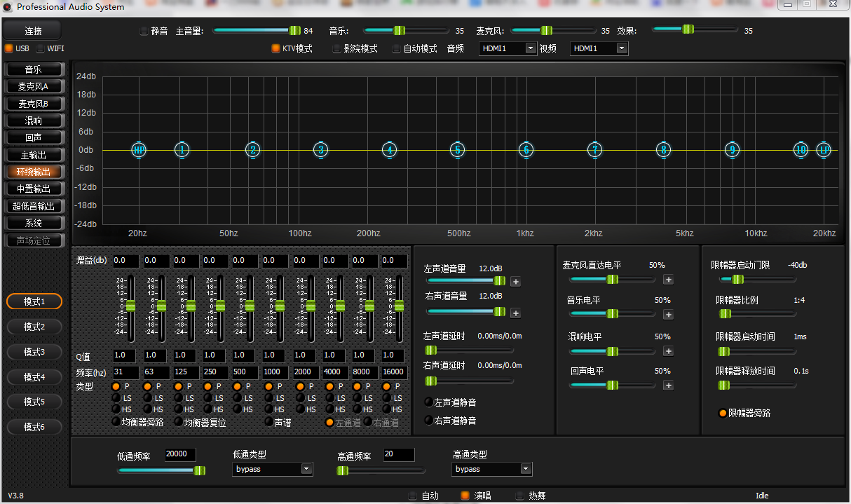851x504 pixels.
Task: Select EQ band node 7 on the graph
Action: (x=594, y=150)
